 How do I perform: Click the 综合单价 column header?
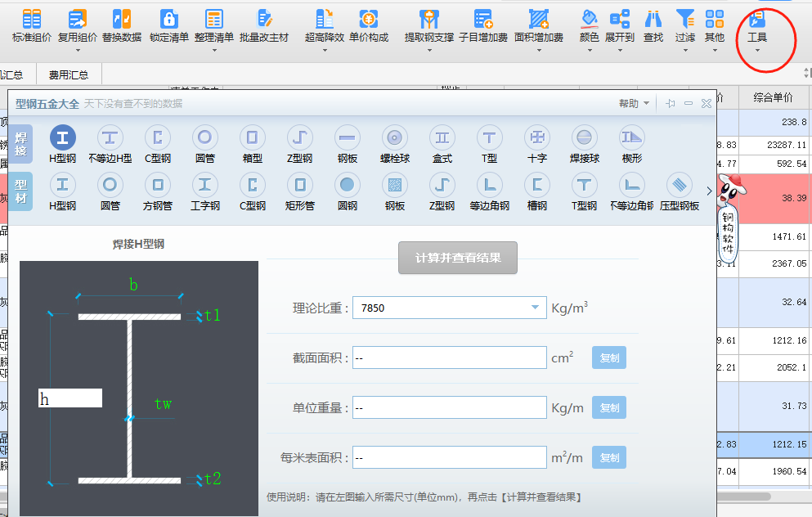[x=774, y=97]
